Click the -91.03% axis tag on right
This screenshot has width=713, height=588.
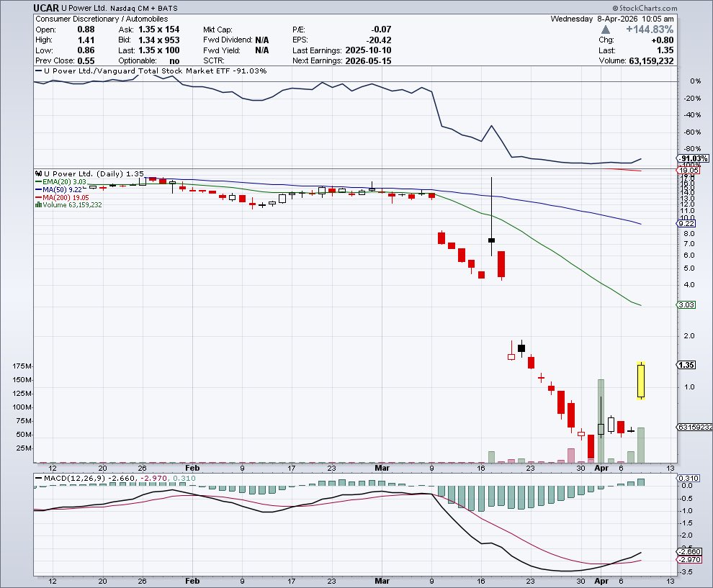(693, 158)
